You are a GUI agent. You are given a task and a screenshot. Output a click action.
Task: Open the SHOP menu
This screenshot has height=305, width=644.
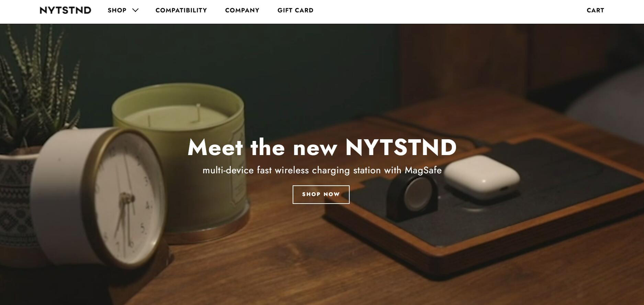[117, 10]
